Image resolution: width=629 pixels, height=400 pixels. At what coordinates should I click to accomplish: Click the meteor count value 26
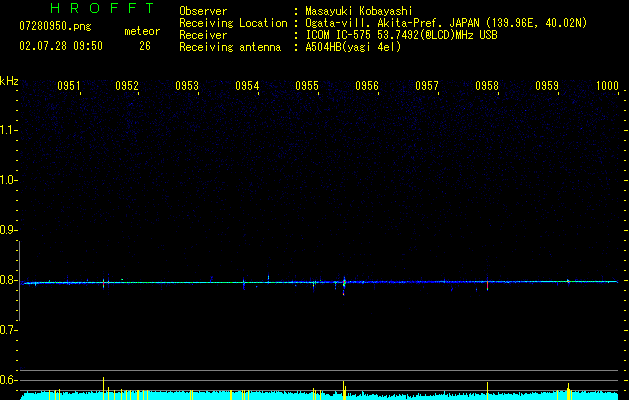point(145,46)
